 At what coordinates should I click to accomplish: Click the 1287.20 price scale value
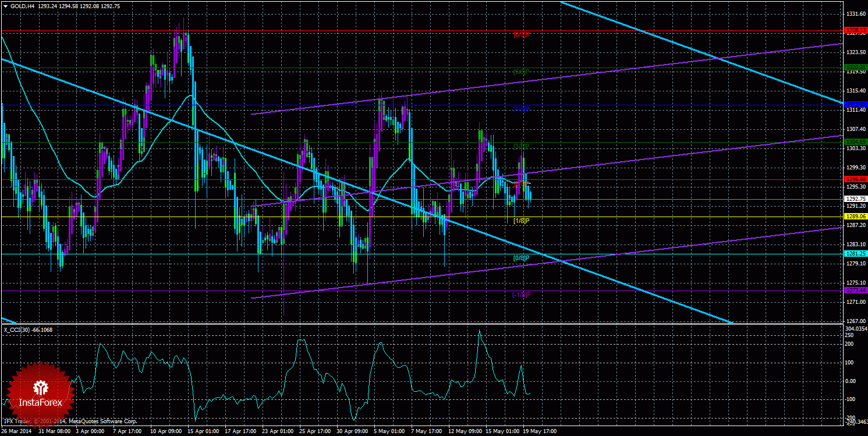[x=855, y=225]
